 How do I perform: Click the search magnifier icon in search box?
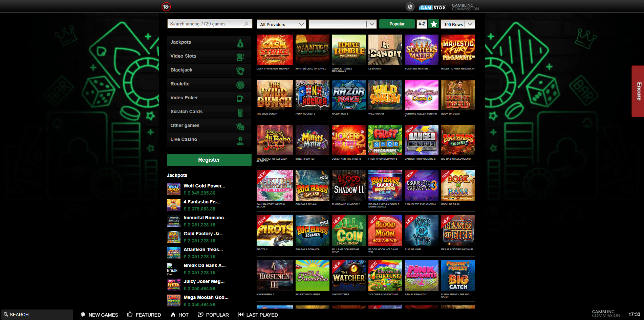(x=246, y=24)
